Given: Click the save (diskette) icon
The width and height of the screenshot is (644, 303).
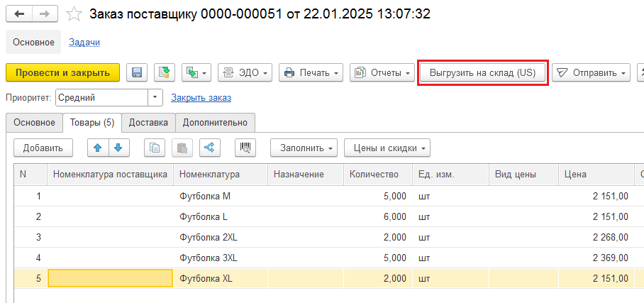Looking at the screenshot, I should click(137, 72).
